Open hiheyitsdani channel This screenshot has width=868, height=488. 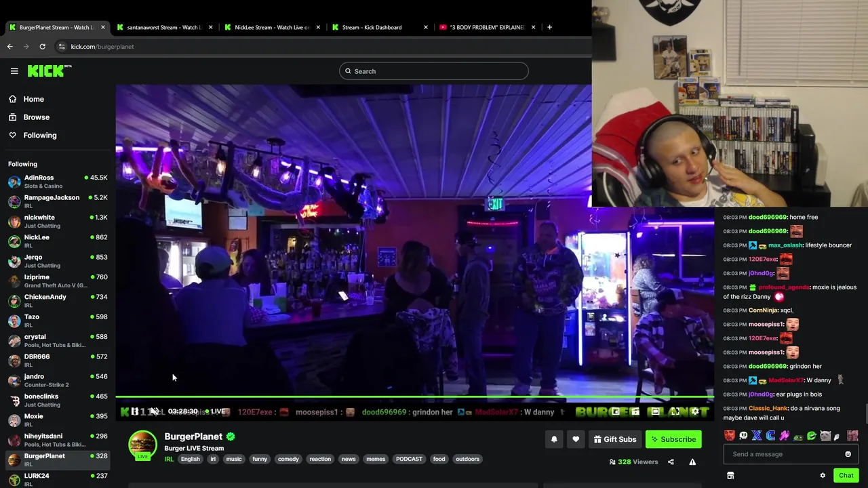(x=58, y=440)
